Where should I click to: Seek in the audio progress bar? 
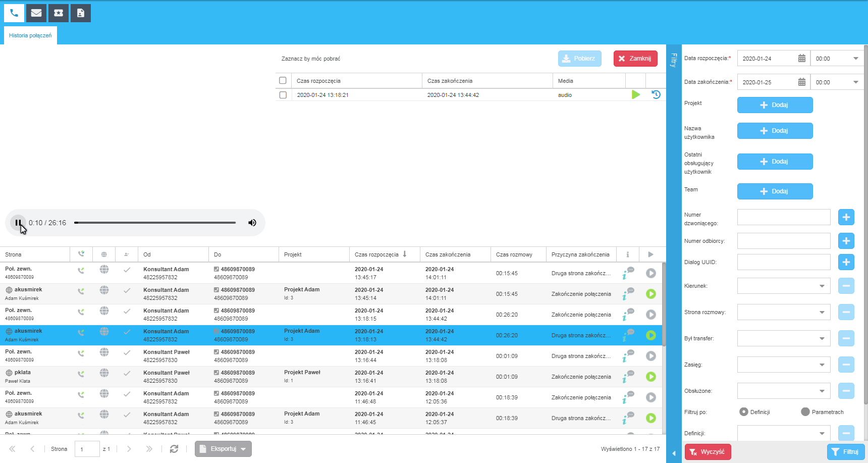[x=155, y=223]
